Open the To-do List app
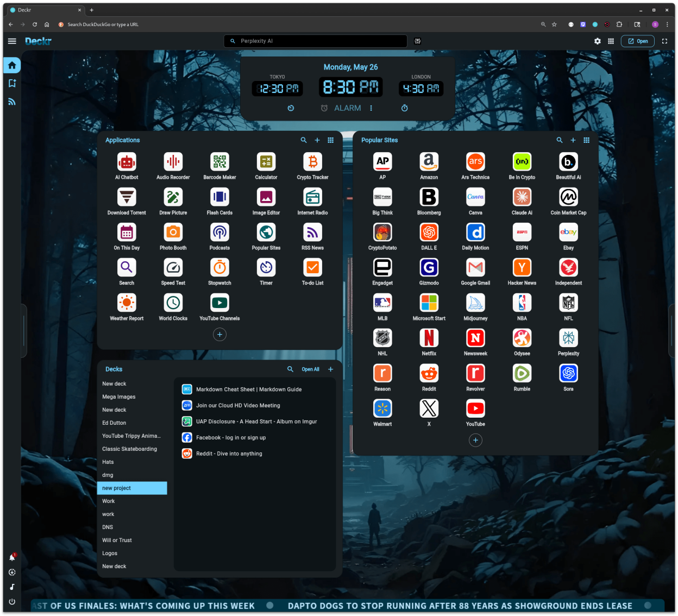Viewport: 678px width, 616px height. click(312, 268)
